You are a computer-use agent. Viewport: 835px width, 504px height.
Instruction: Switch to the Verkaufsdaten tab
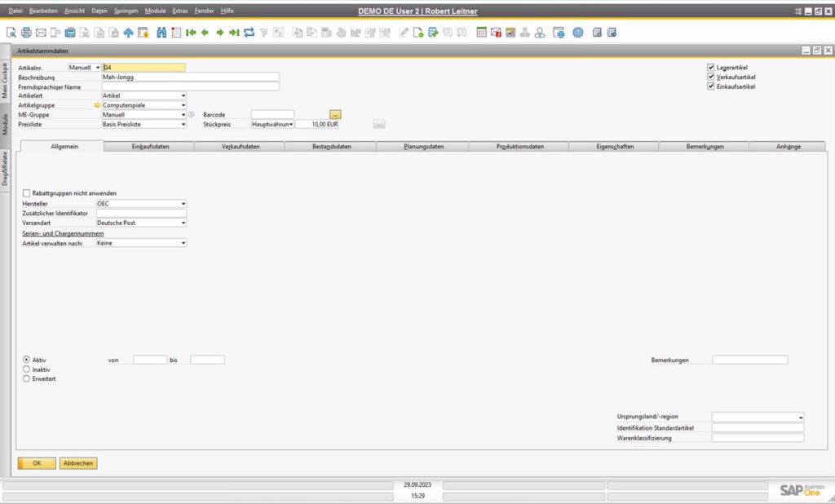pyautogui.click(x=241, y=147)
